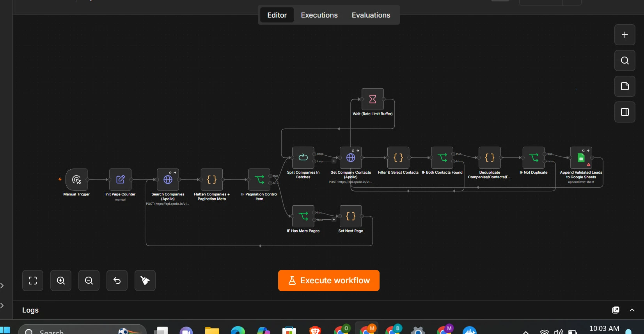644x334 pixels.
Task: Select the Manual Trigger node icon
Action: click(76, 179)
